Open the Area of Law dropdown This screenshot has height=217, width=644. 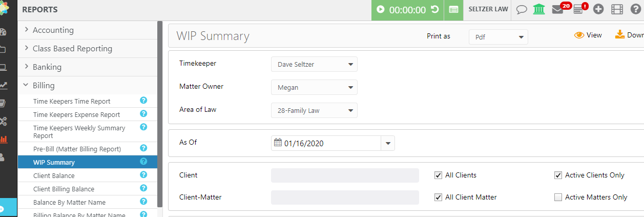tap(314, 110)
